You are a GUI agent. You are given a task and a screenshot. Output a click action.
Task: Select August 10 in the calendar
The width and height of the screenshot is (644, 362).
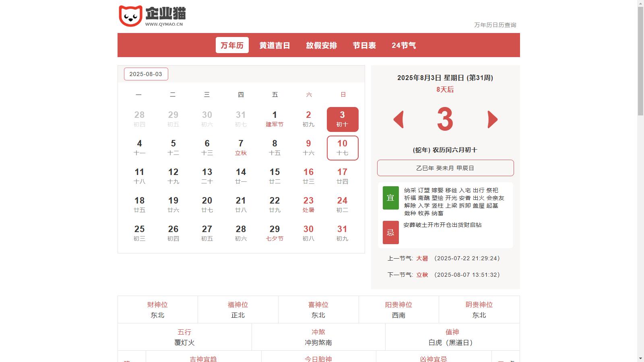click(342, 148)
